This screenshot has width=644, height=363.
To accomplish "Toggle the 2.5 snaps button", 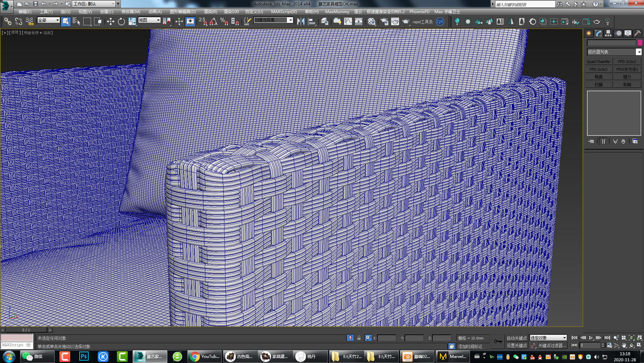I will click(203, 21).
